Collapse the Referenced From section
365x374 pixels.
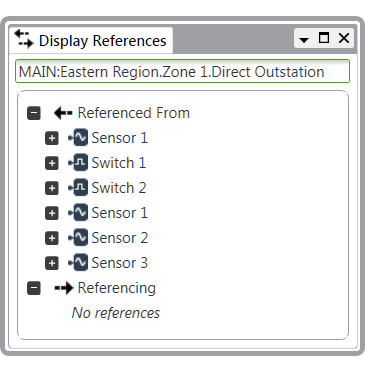coord(34,113)
